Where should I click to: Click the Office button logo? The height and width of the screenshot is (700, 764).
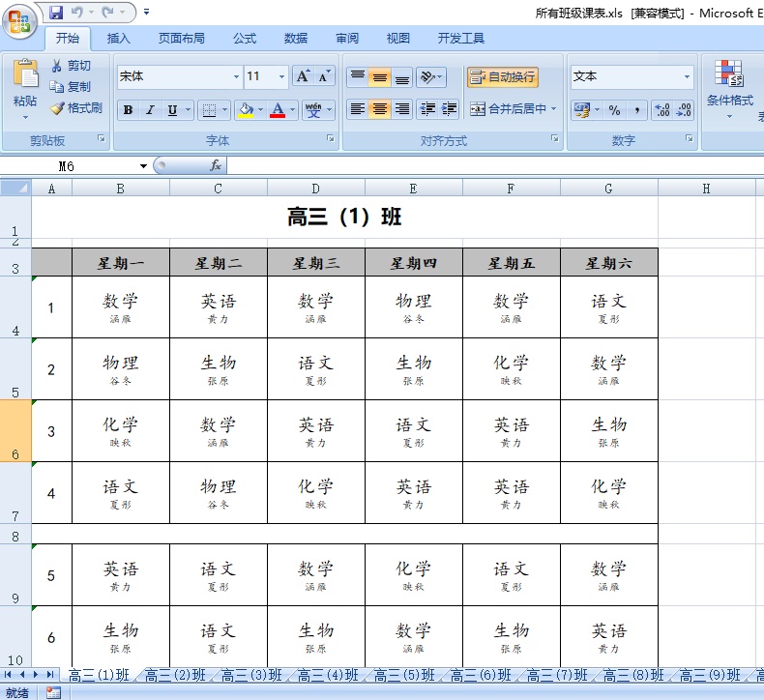click(19, 21)
